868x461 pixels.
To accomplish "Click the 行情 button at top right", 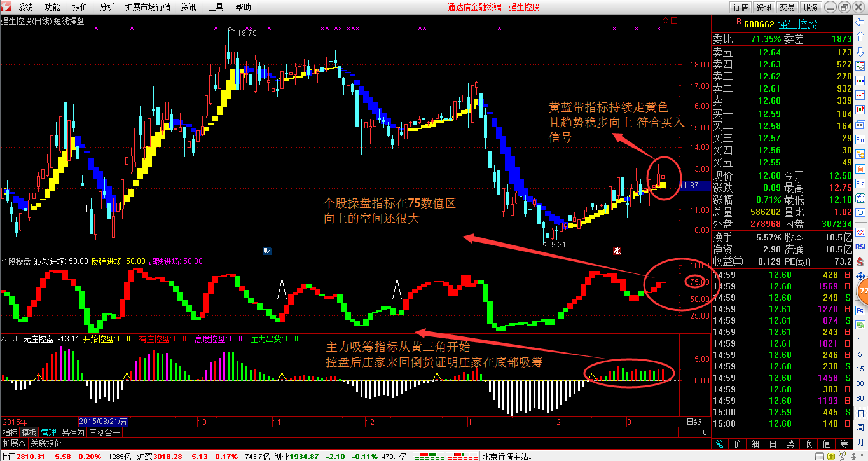I will pyautogui.click(x=740, y=7).
